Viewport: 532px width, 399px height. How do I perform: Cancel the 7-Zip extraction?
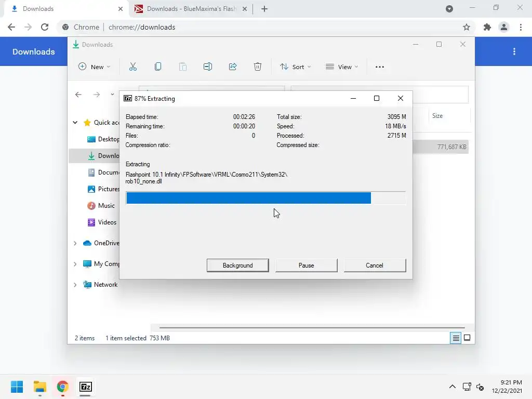[x=375, y=265]
